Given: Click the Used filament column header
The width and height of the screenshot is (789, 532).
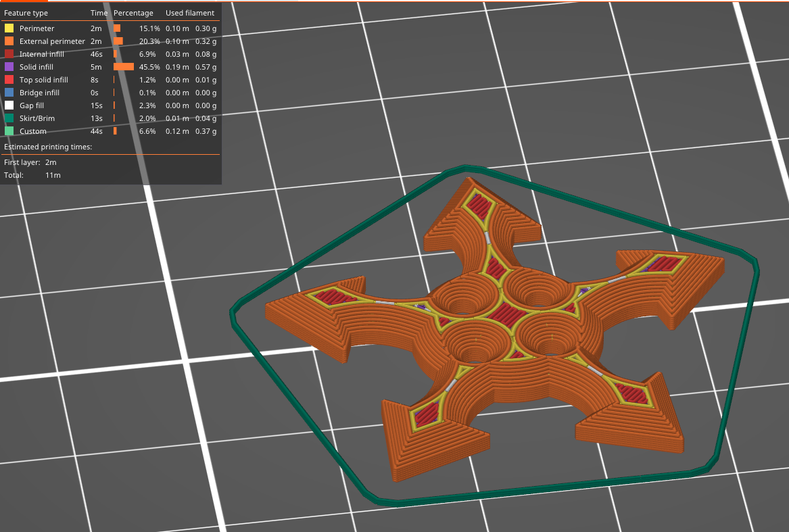Looking at the screenshot, I should click(190, 13).
